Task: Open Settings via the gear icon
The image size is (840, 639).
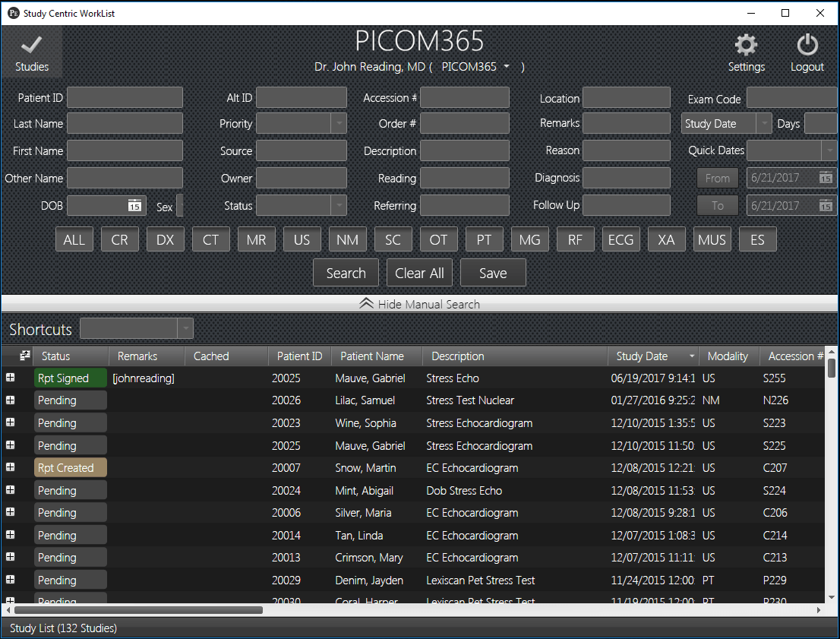Action: tap(746, 46)
